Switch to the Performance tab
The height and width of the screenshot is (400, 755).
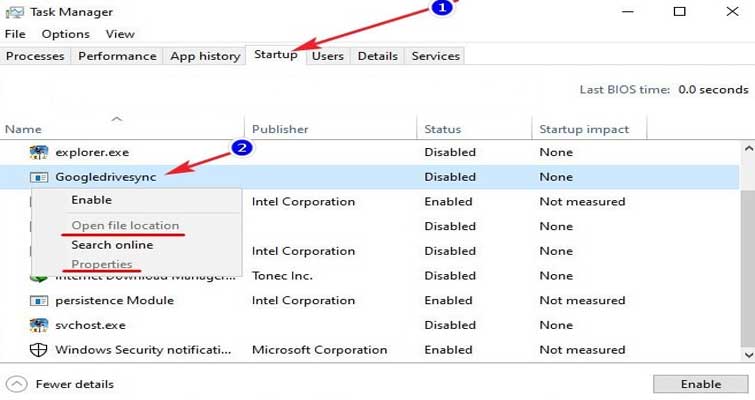click(117, 56)
